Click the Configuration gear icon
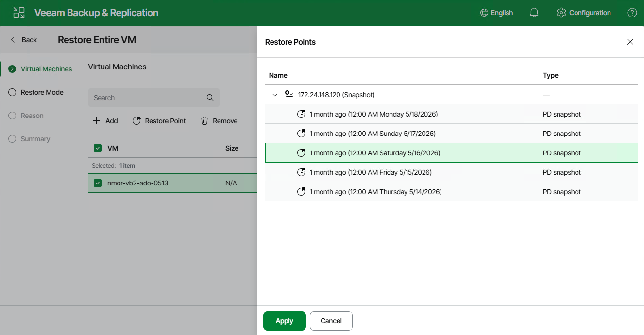Screen dimensions: 644x335 pyautogui.click(x=561, y=13)
